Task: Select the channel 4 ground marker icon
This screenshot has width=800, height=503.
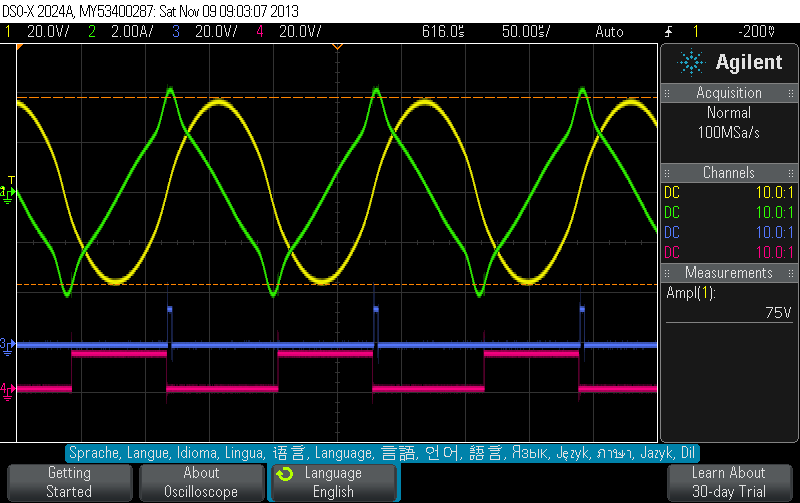Action: click(x=8, y=391)
